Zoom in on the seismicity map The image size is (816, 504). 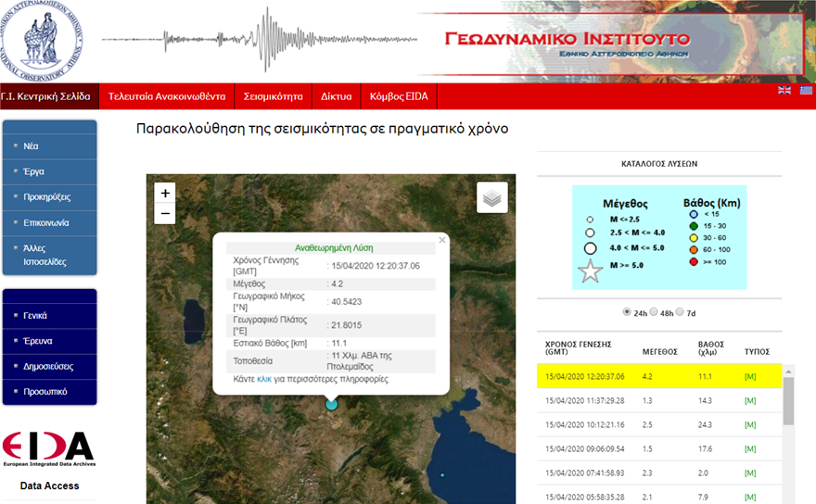tap(165, 193)
